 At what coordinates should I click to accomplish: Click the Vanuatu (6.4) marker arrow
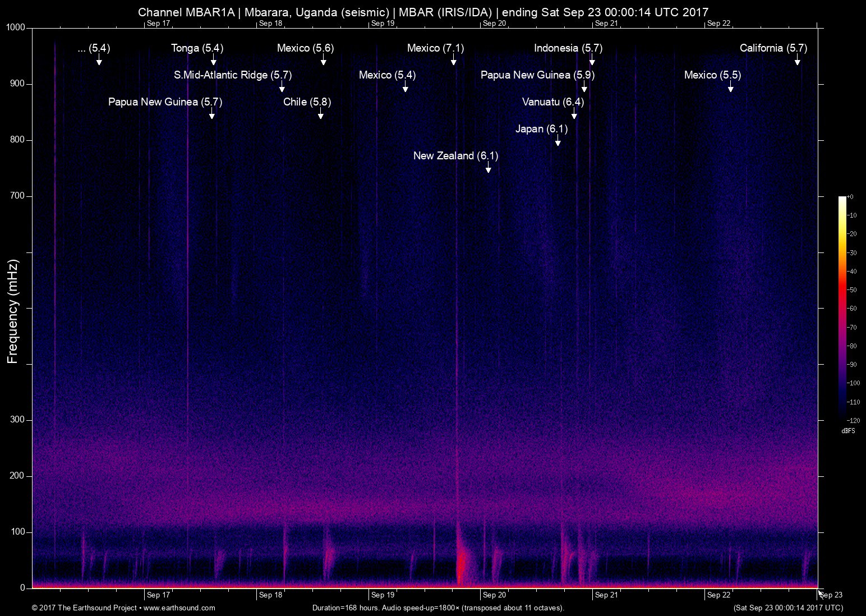click(x=573, y=115)
